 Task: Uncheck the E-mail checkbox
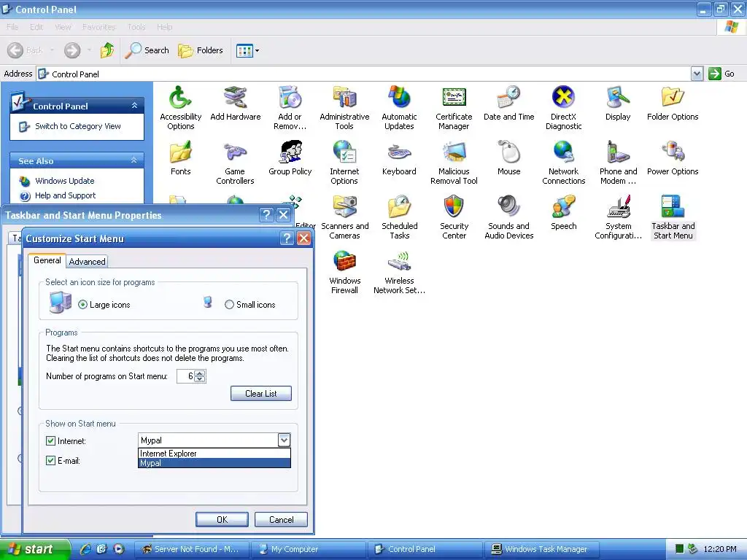tap(50, 461)
